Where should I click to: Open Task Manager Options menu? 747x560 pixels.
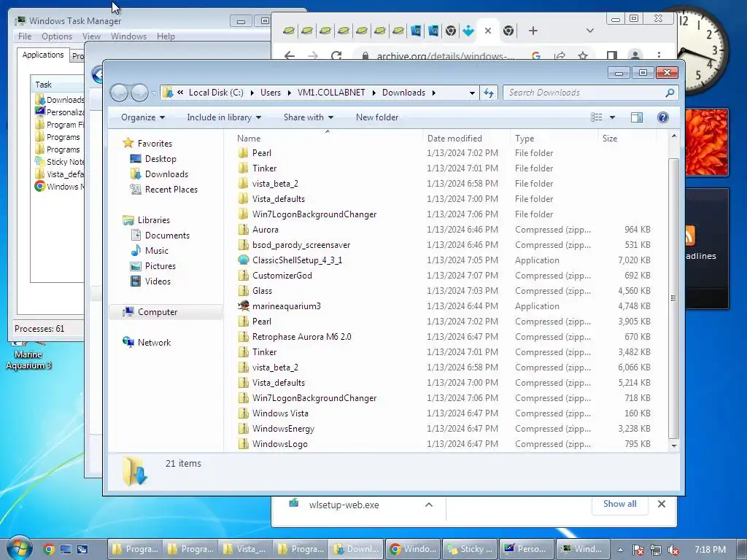(57, 36)
